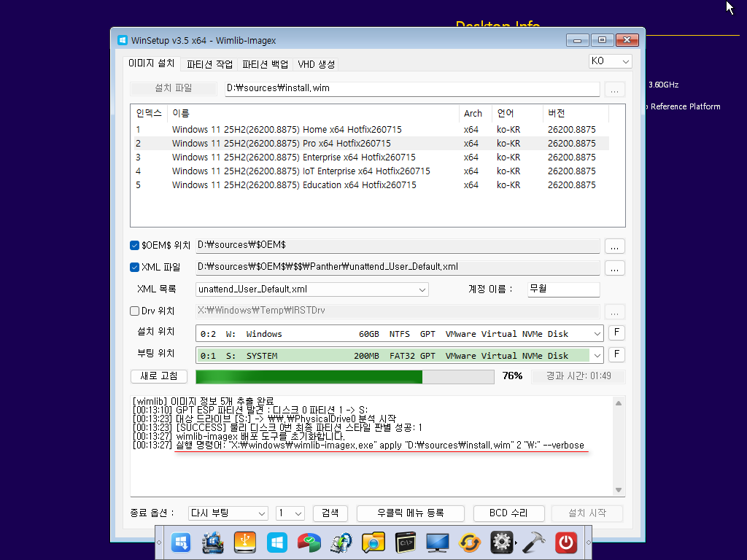Viewport: 747px width, 560px height.
Task: Browse for the $OEM$ folder location
Action: click(614, 246)
